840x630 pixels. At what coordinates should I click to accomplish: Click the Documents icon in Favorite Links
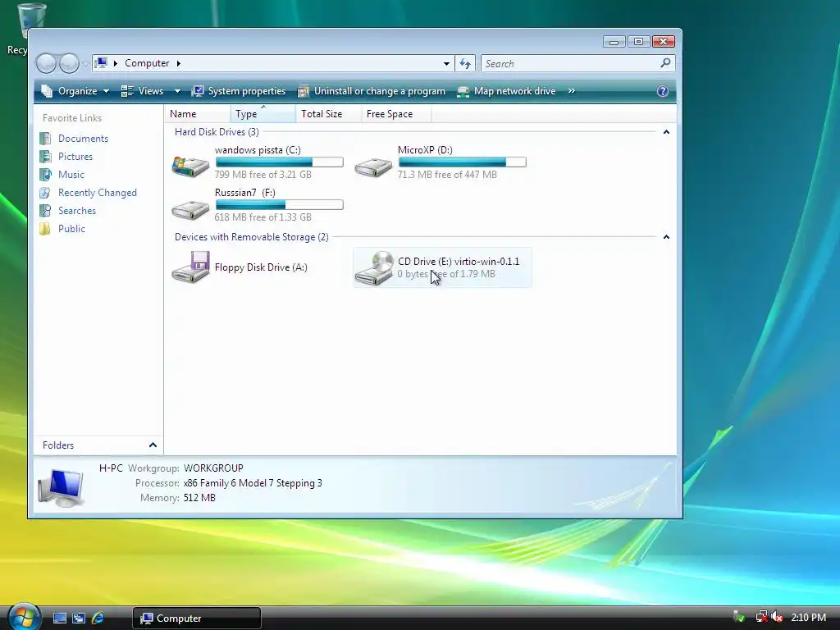click(x=46, y=138)
